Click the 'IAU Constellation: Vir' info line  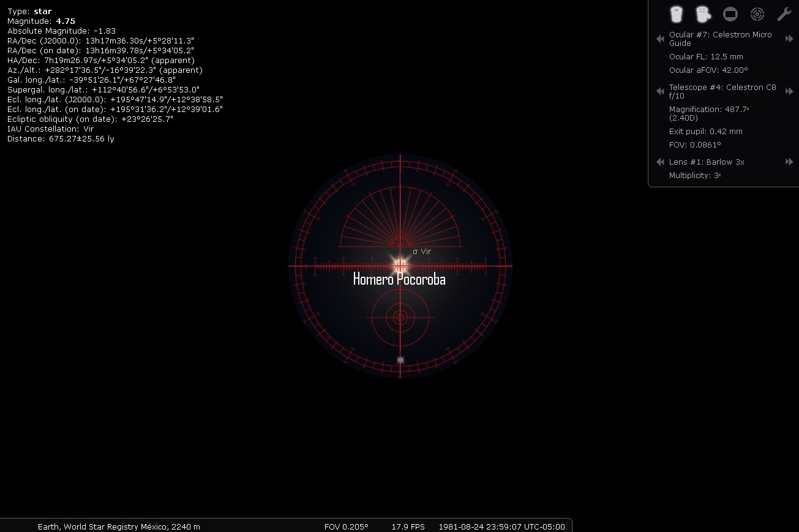pos(50,129)
